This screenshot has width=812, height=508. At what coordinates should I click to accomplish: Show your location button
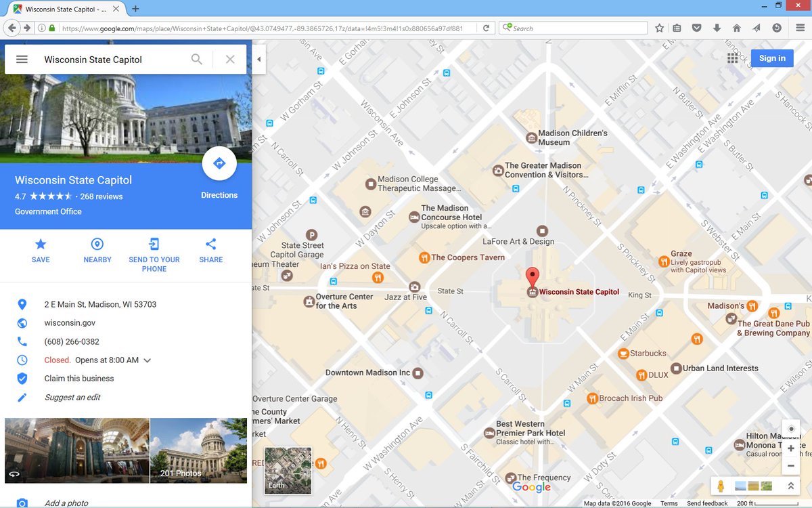point(791,429)
